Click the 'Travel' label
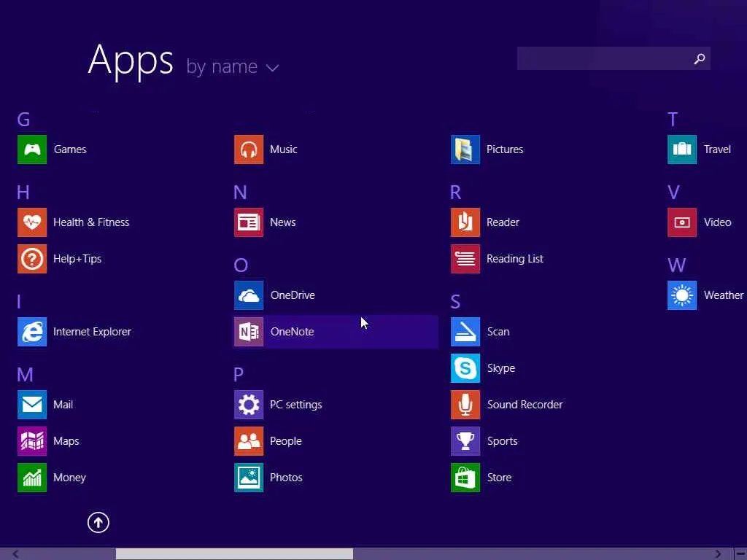 [717, 149]
